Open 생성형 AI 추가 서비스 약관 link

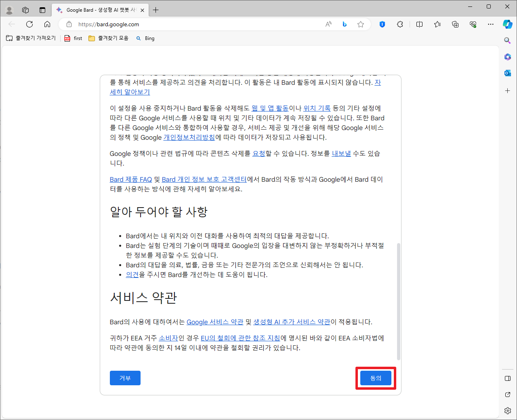(x=292, y=322)
